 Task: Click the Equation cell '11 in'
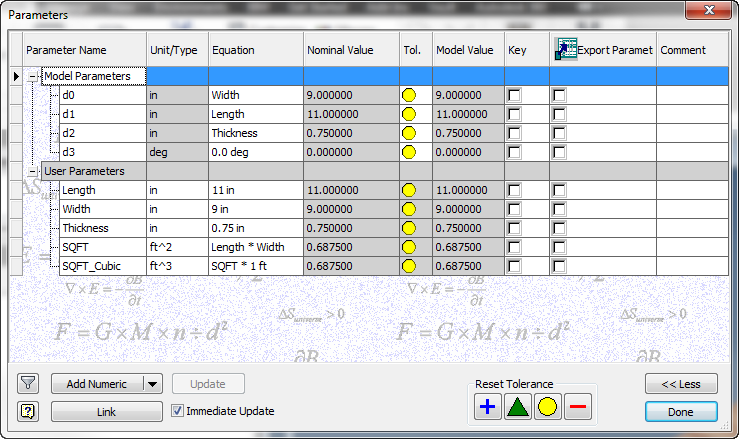click(x=256, y=190)
